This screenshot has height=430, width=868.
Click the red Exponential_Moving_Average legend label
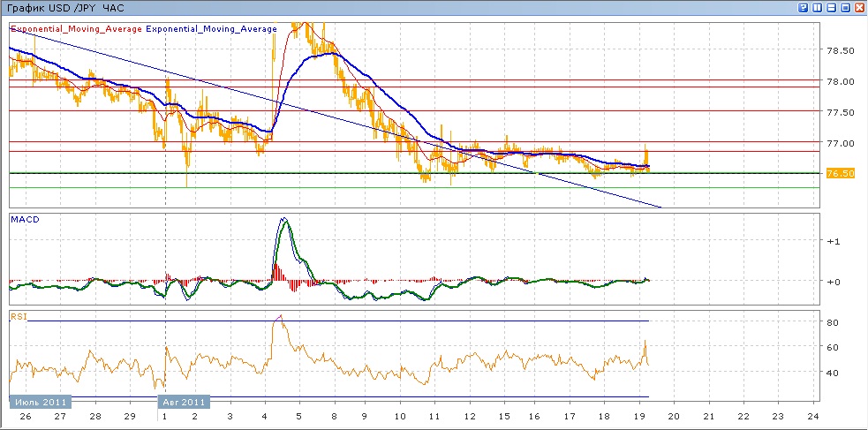pyautogui.click(x=76, y=28)
